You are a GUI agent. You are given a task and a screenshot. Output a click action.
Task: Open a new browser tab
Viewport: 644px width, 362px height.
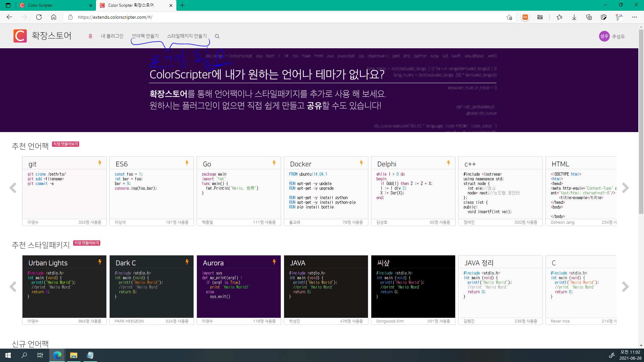pyautogui.click(x=182, y=5)
